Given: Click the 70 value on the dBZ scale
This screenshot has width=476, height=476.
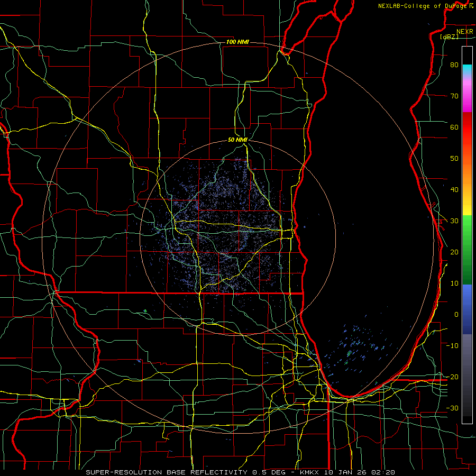Looking at the screenshot, I should [x=454, y=96].
